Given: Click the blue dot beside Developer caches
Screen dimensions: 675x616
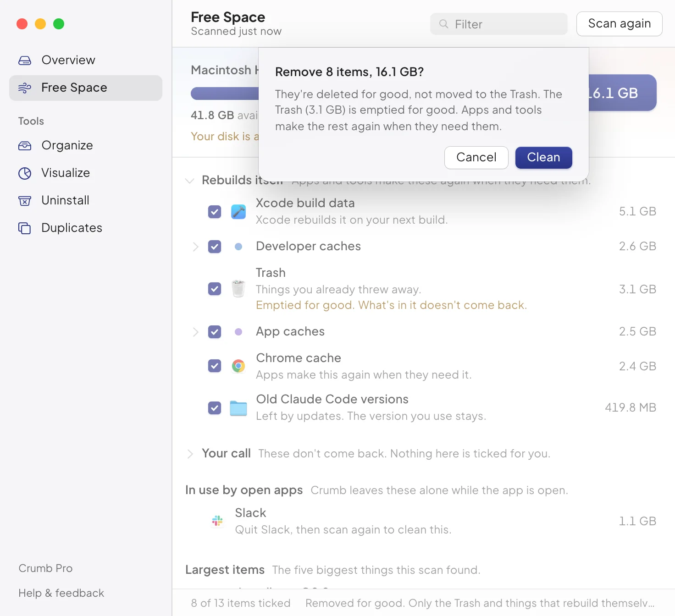Looking at the screenshot, I should (x=238, y=247).
